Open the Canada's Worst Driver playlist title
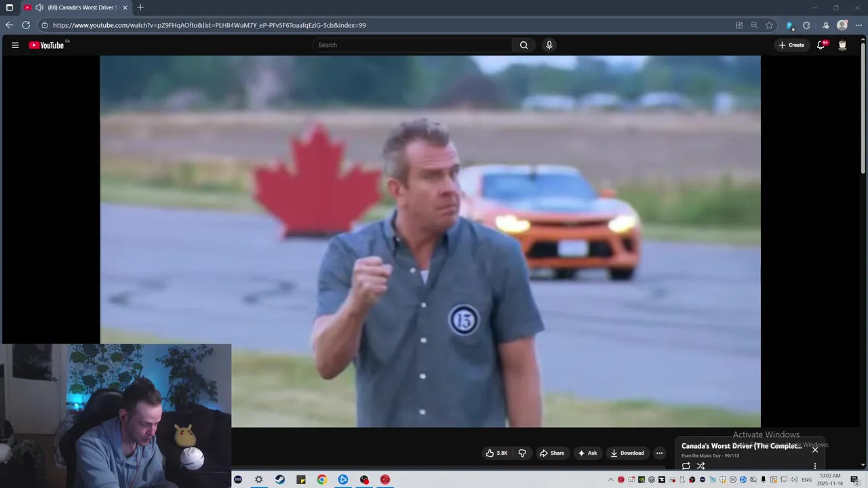868x488 pixels. tap(741, 446)
